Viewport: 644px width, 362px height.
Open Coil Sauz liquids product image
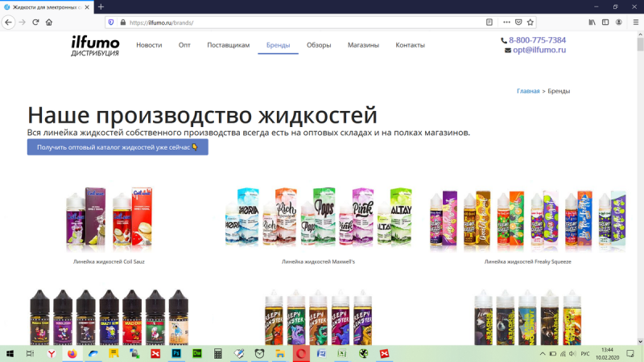click(x=109, y=219)
